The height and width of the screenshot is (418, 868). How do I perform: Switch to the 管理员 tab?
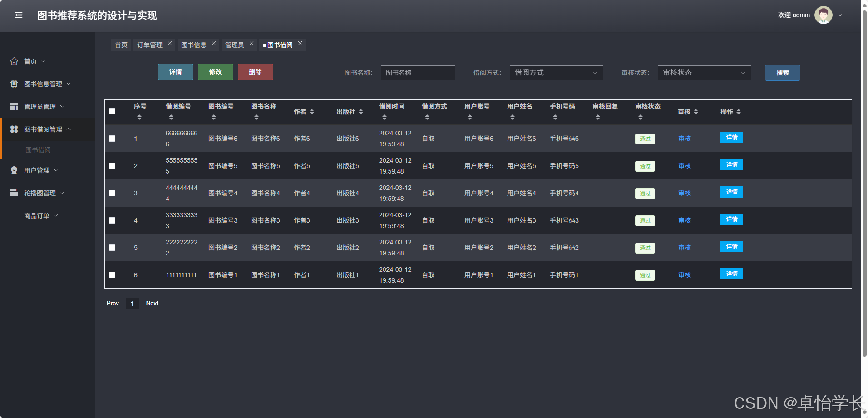point(235,45)
